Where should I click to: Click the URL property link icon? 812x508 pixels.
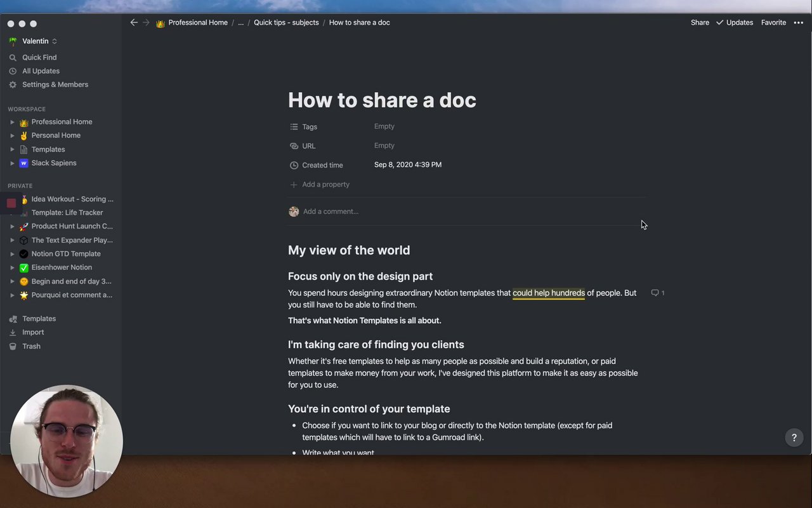tap(294, 146)
